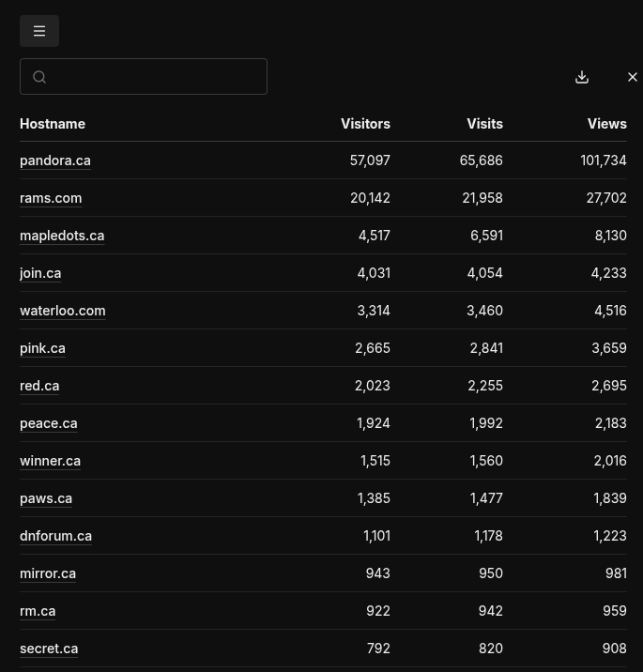Open the rams.com hostname link
This screenshot has width=643, height=672.
[x=51, y=198]
